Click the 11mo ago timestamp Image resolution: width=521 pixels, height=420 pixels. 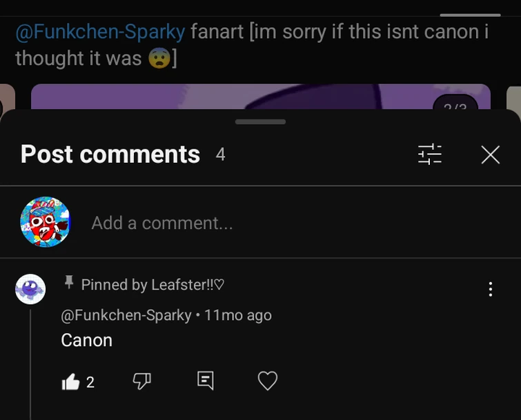(x=238, y=315)
